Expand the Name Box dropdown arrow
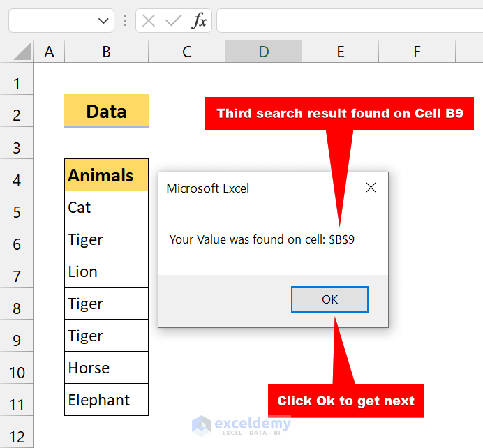 (103, 21)
